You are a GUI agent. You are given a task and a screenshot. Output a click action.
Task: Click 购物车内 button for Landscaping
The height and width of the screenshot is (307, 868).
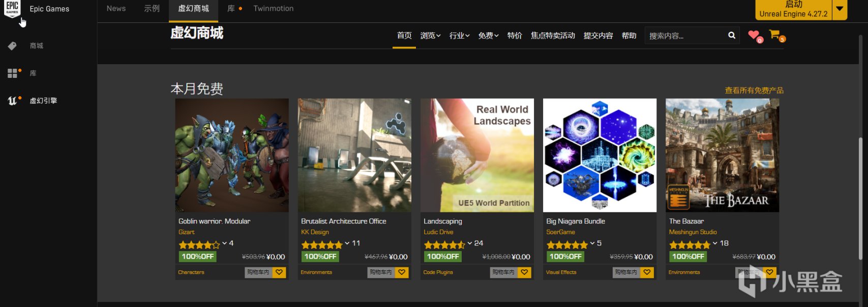[x=503, y=272]
